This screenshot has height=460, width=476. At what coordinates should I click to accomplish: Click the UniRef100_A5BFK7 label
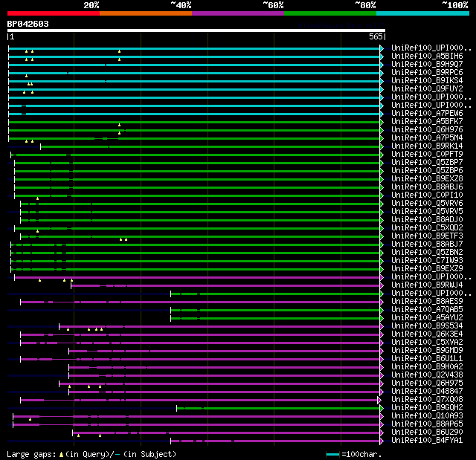tap(427, 122)
